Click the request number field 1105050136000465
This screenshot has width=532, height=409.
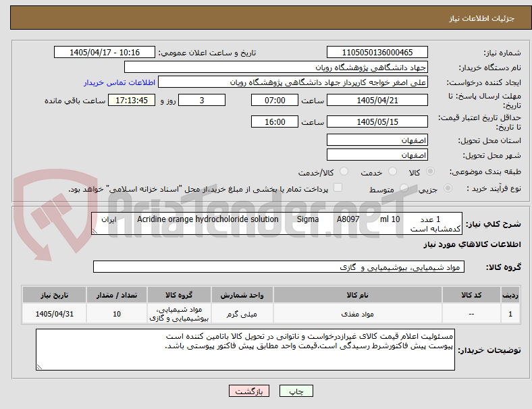coord(377,53)
